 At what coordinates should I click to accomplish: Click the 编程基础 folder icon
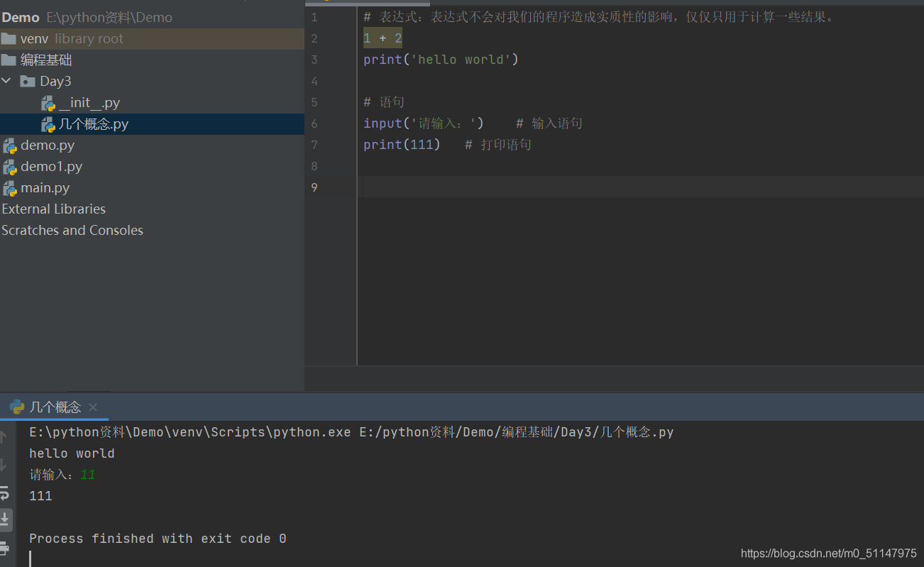[x=9, y=60]
